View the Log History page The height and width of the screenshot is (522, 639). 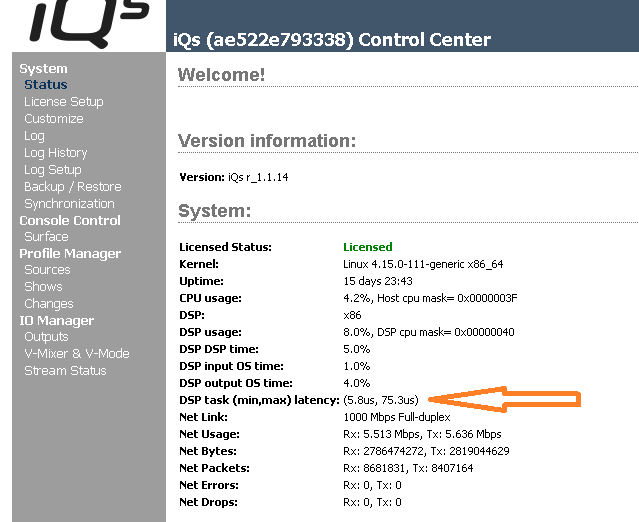(x=56, y=153)
